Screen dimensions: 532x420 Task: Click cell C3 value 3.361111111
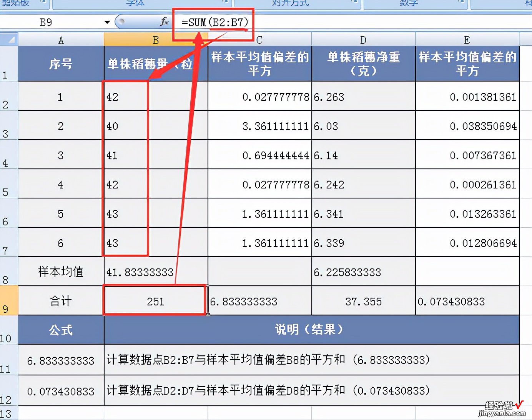click(x=259, y=125)
